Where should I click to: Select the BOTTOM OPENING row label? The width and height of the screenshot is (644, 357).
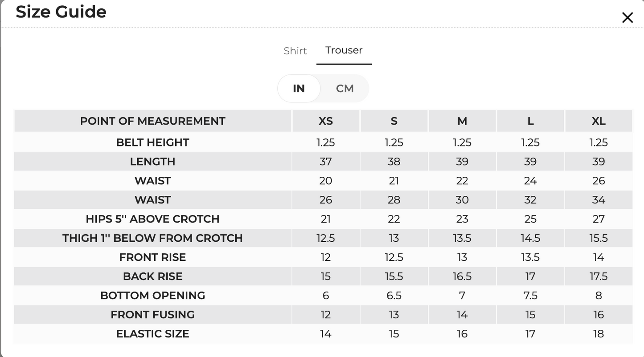pyautogui.click(x=153, y=296)
